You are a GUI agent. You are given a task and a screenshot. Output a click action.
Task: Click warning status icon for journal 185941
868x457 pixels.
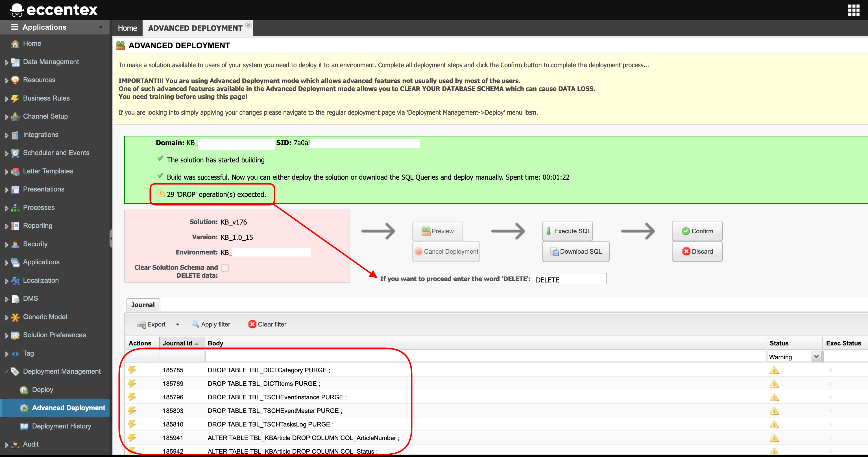coord(774,438)
